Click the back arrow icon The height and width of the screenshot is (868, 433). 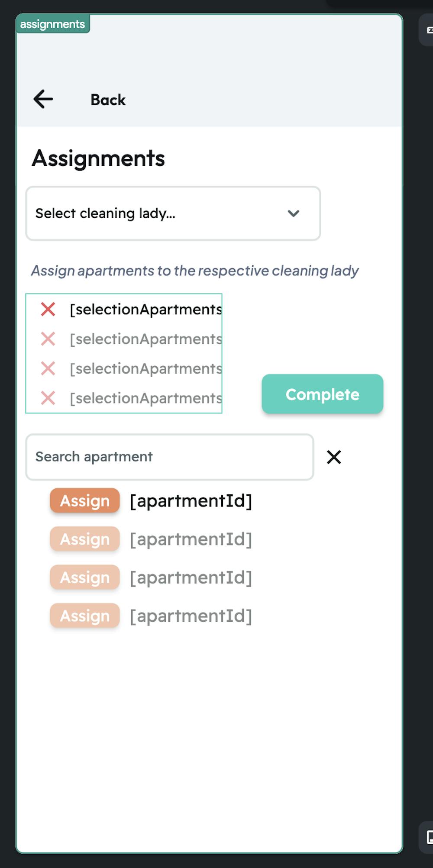click(x=43, y=99)
